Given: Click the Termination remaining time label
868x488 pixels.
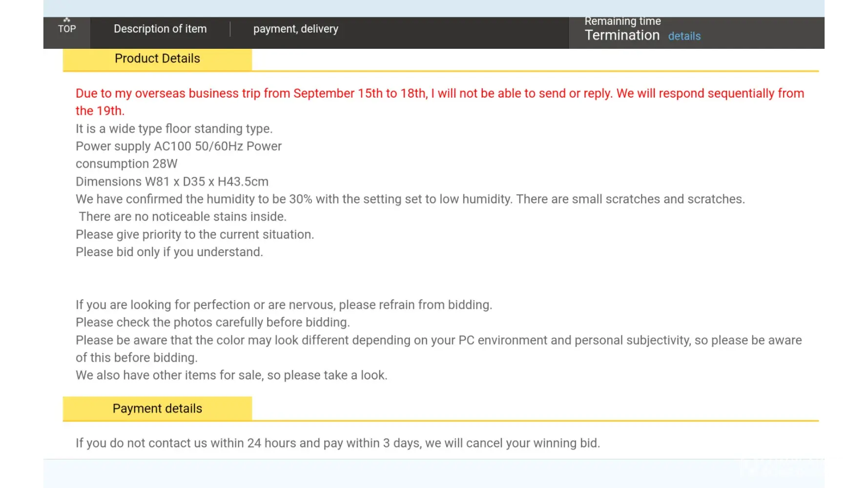Looking at the screenshot, I should (x=622, y=35).
